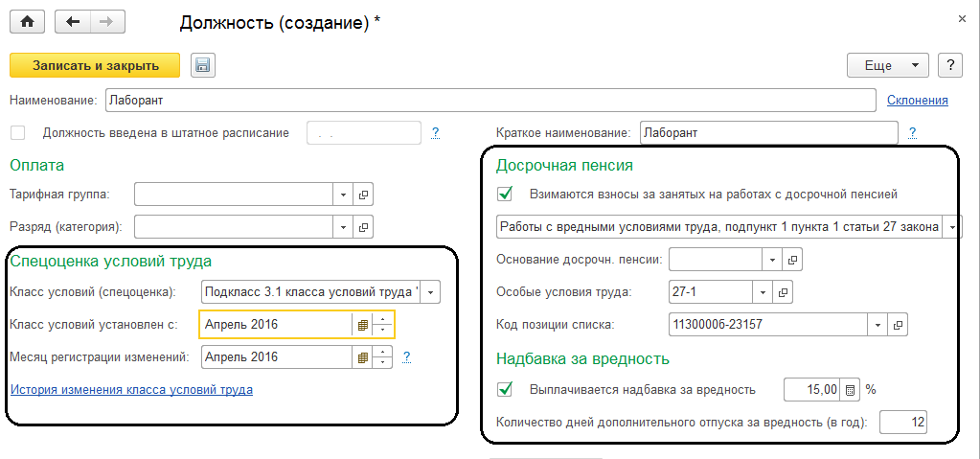Expand the Разряд (категория) dropdown list

[344, 227]
